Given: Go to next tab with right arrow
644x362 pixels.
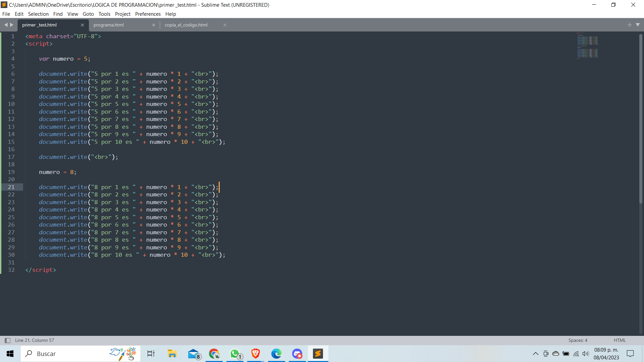Looking at the screenshot, I should coord(12,25).
